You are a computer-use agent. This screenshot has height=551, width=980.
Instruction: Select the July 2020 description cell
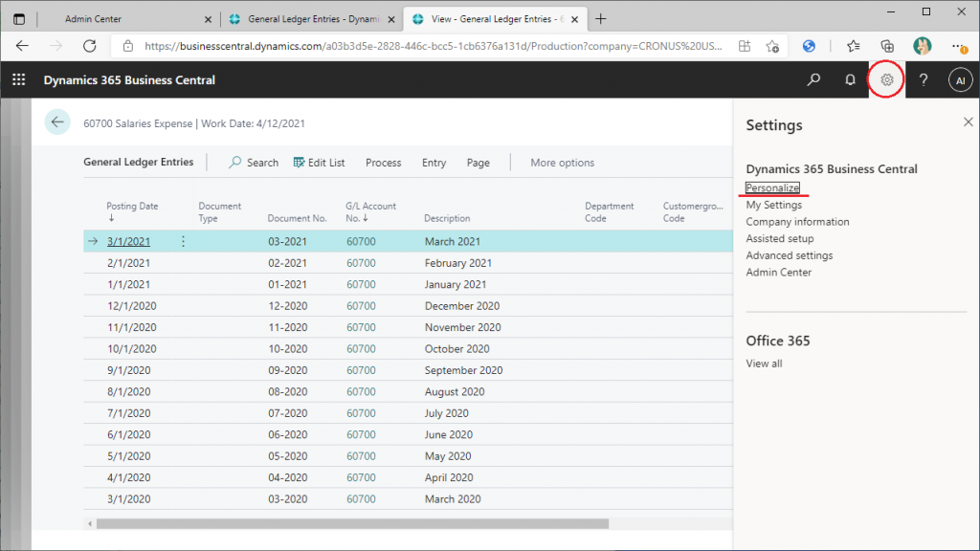tap(447, 413)
